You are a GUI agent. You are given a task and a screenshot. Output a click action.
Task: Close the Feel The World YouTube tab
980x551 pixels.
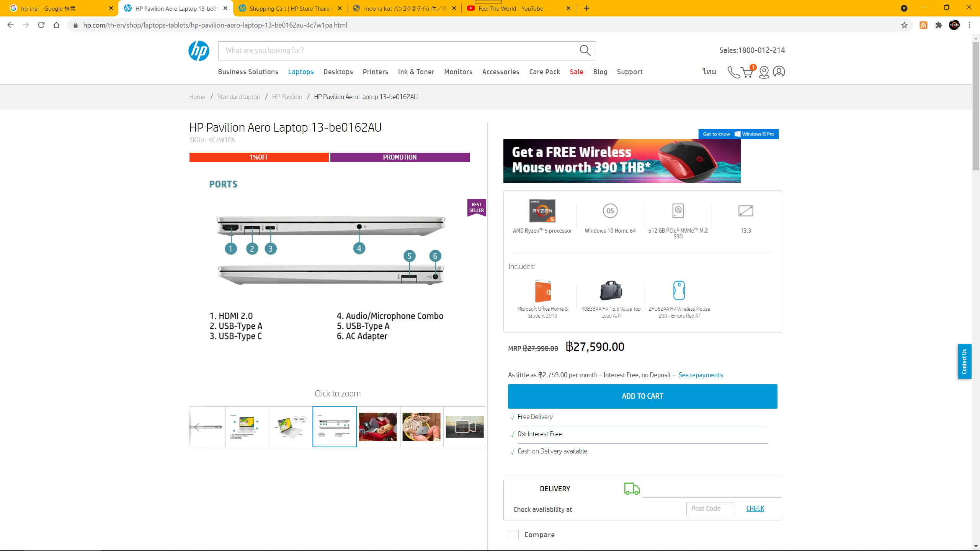click(568, 8)
